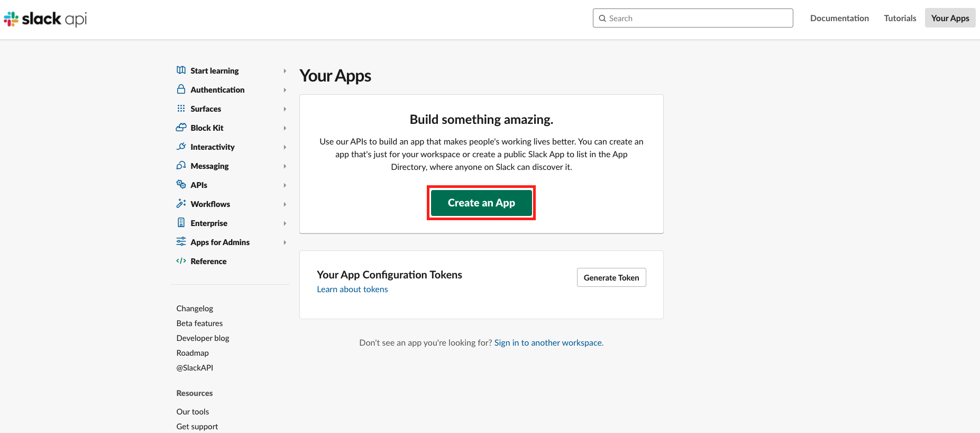Click the book icon beside Start learning
The image size is (980, 433).
tap(181, 70)
